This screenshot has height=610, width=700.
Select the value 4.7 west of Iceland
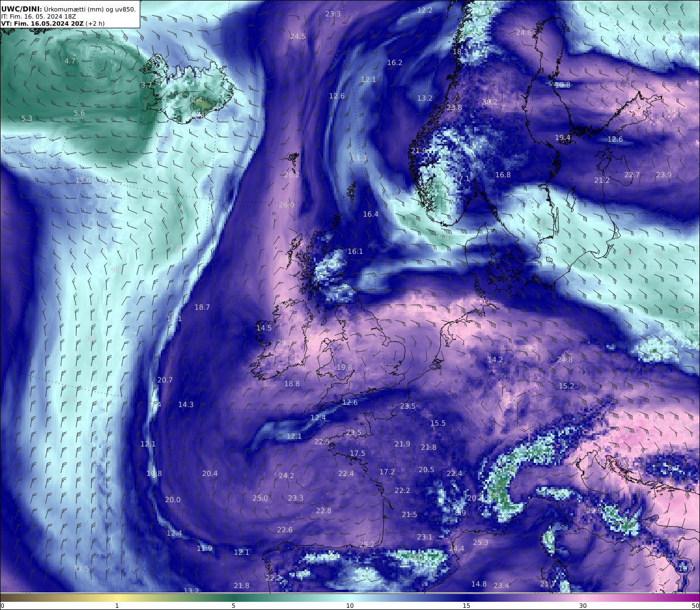click(x=70, y=61)
